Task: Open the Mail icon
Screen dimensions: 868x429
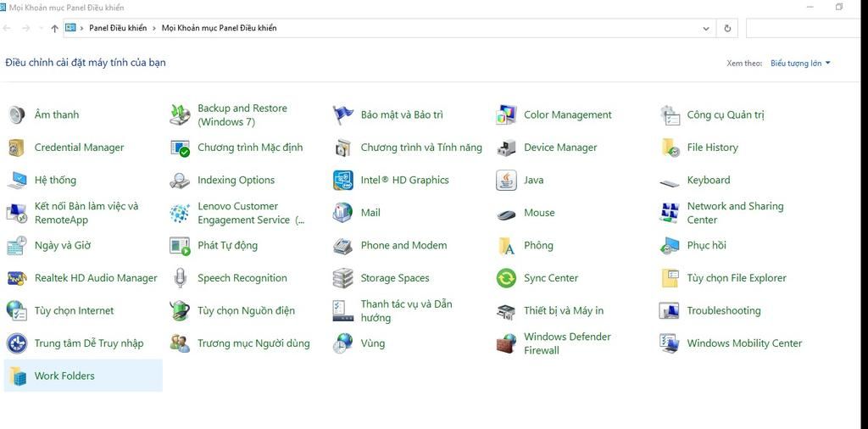Action: (x=343, y=213)
